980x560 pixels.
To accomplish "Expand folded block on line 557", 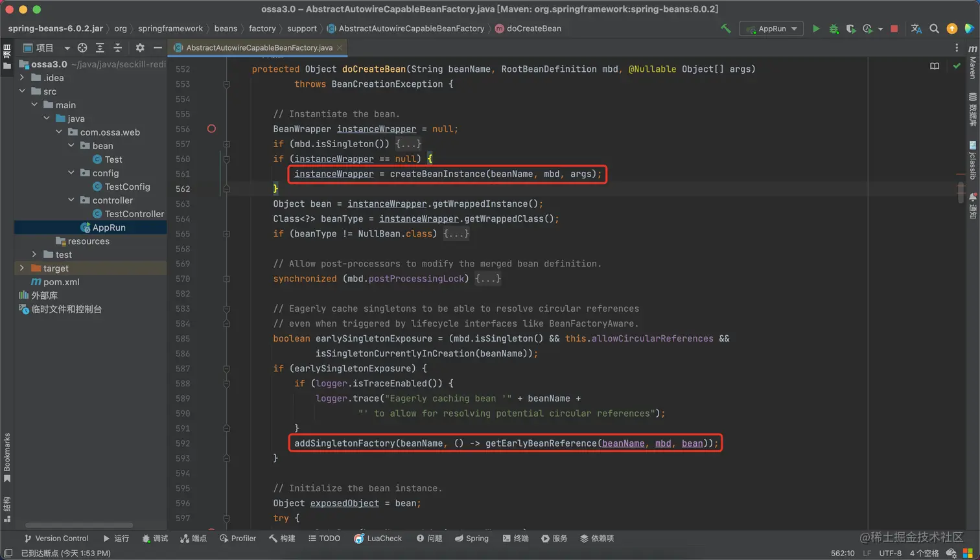I will [409, 144].
